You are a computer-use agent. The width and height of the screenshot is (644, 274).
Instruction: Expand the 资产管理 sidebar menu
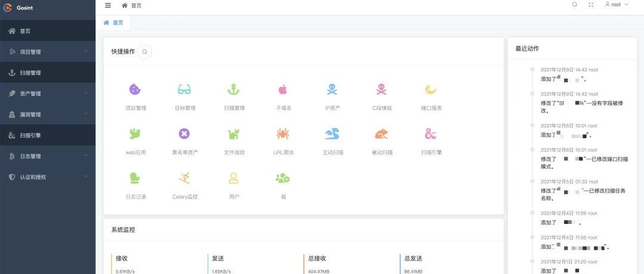click(48, 94)
